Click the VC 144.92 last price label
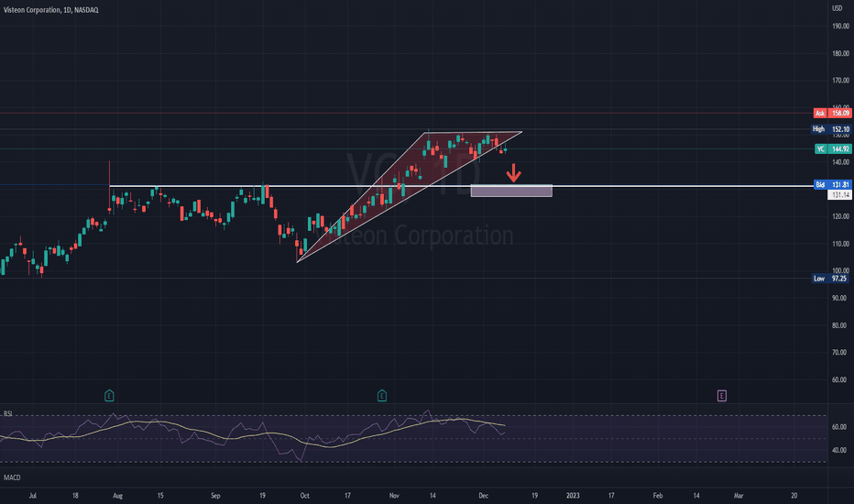The width and height of the screenshot is (854, 504). [x=833, y=148]
